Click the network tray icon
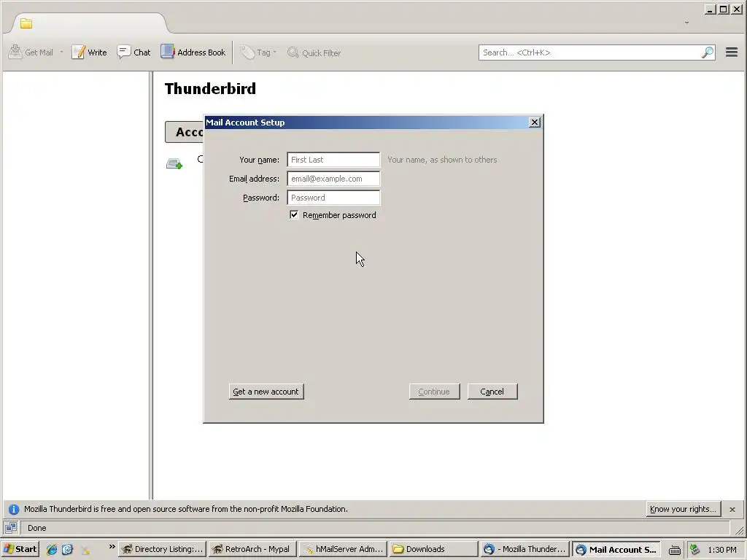Screen dimensions: 747x560 695,550
